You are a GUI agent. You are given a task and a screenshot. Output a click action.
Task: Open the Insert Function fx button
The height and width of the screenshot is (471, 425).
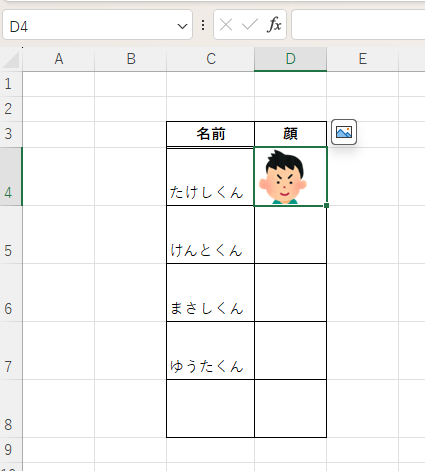tap(274, 25)
